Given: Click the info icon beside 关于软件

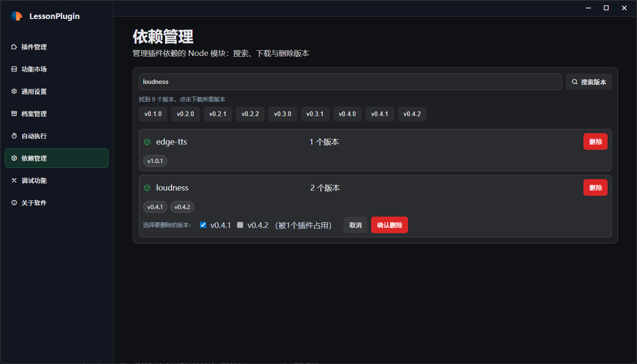Looking at the screenshot, I should pyautogui.click(x=14, y=203).
